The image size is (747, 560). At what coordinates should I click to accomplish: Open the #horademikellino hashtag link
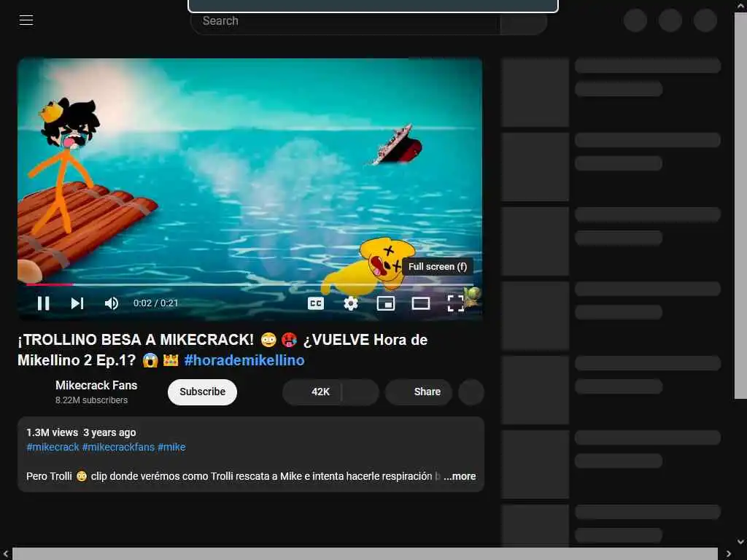point(244,360)
